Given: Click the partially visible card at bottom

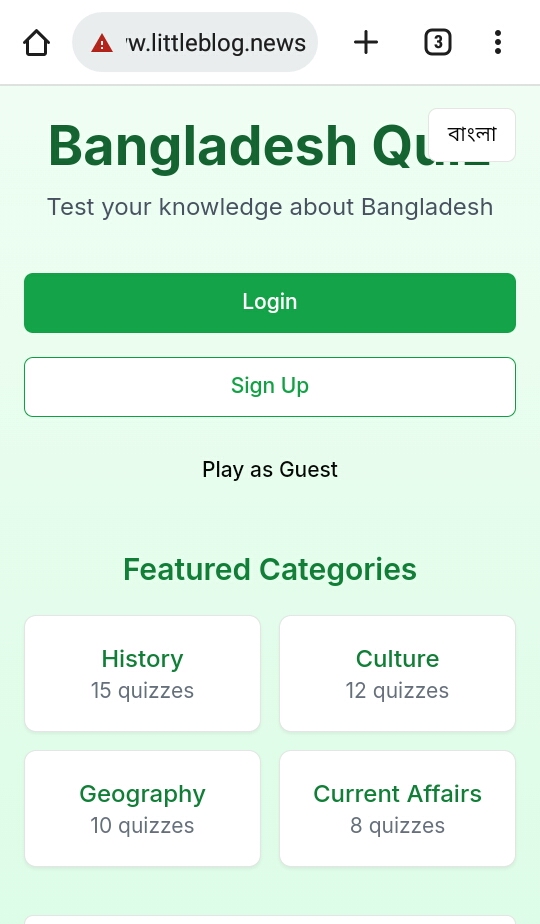Looking at the screenshot, I should click(x=270, y=919).
